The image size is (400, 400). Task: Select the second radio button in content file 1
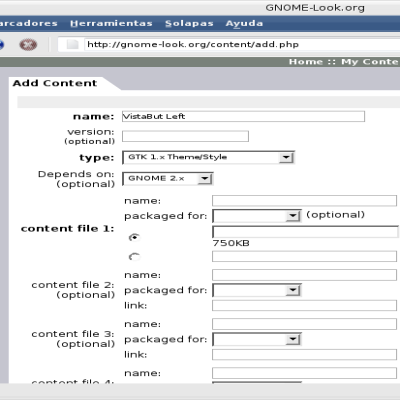(134, 257)
